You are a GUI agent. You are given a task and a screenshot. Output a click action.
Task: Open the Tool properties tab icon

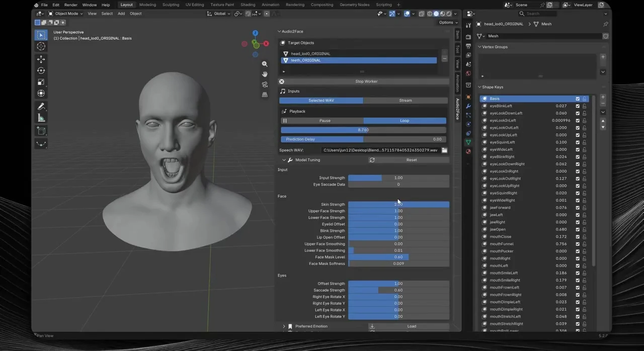point(468,25)
